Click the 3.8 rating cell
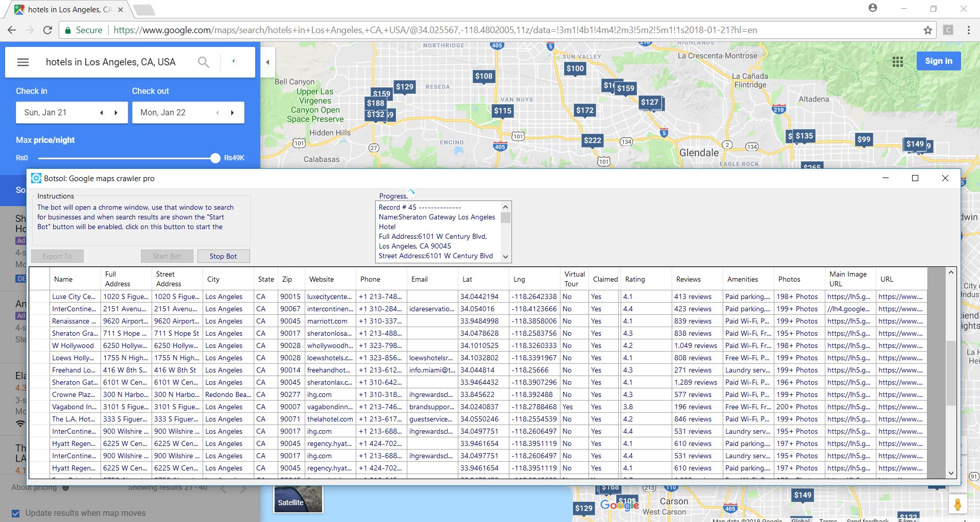The image size is (980, 522). 646,407
